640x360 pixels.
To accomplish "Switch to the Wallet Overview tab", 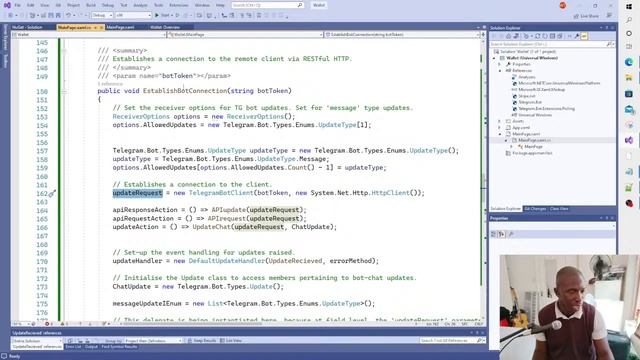I will pos(165,27).
